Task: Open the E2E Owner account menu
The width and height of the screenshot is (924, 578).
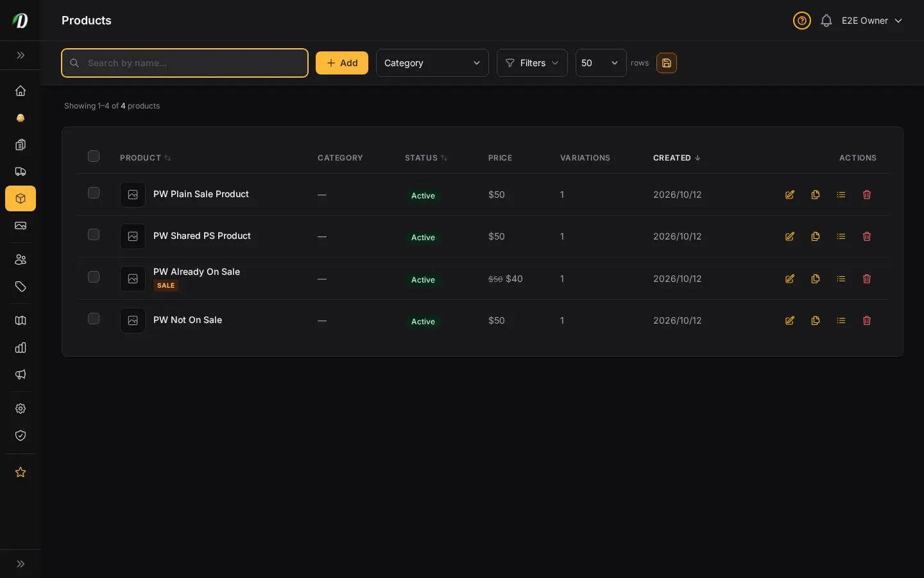Action: point(872,21)
